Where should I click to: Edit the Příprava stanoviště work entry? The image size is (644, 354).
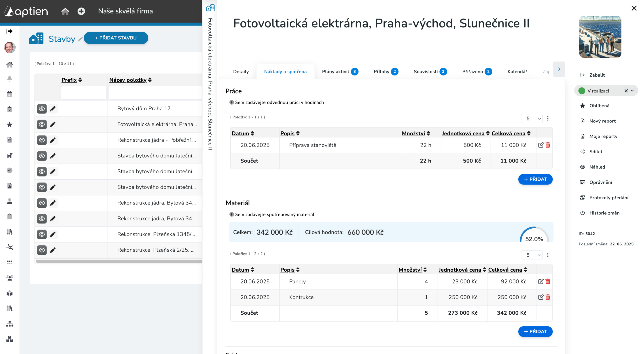pos(541,145)
